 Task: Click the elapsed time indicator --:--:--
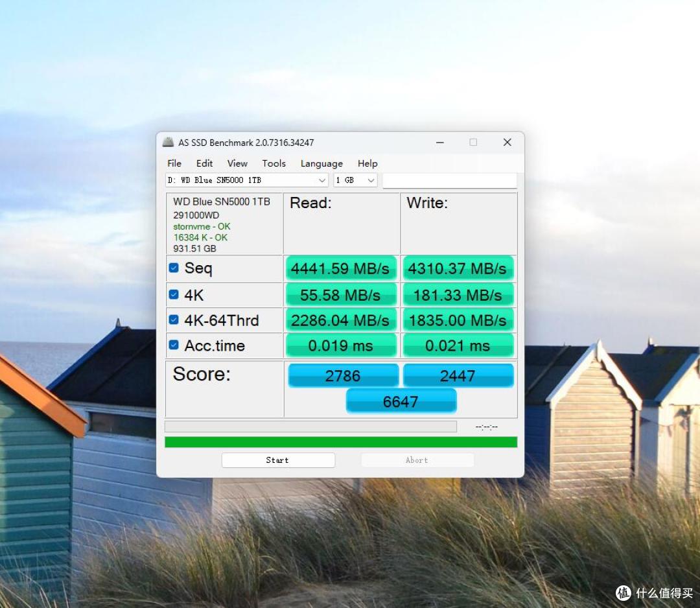click(487, 427)
